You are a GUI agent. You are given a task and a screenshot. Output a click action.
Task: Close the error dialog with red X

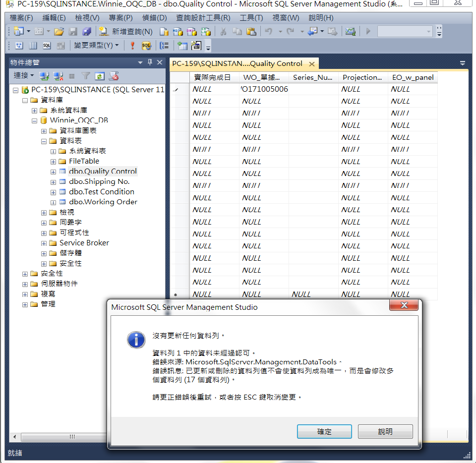[404, 305]
